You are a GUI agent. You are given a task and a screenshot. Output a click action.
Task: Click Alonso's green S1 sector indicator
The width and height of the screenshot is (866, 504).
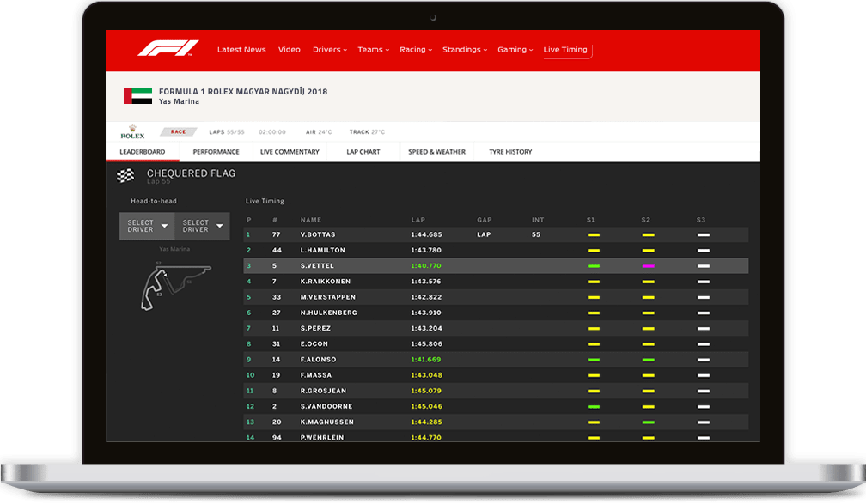[x=593, y=360]
